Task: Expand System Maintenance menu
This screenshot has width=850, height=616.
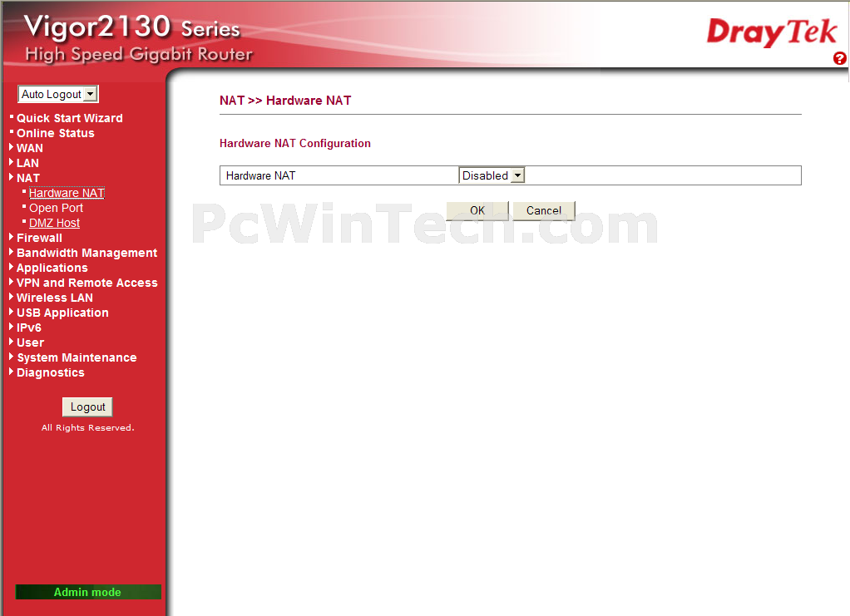Action: tap(77, 357)
